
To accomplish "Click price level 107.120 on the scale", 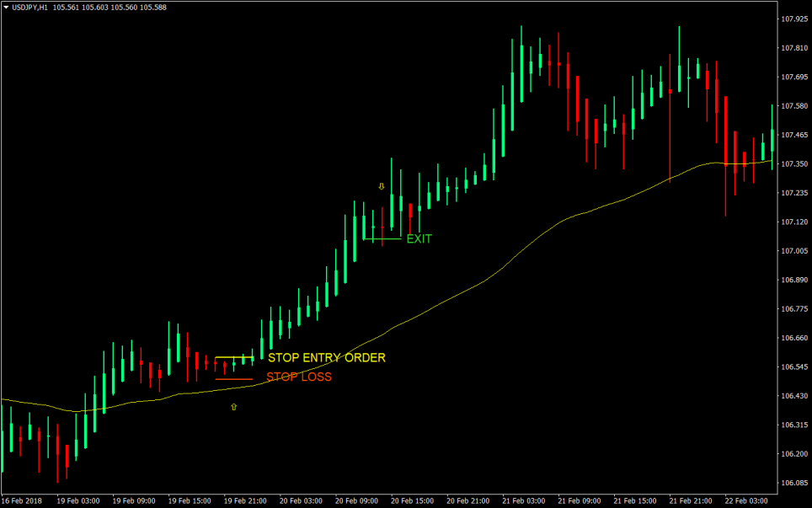I will click(794, 222).
